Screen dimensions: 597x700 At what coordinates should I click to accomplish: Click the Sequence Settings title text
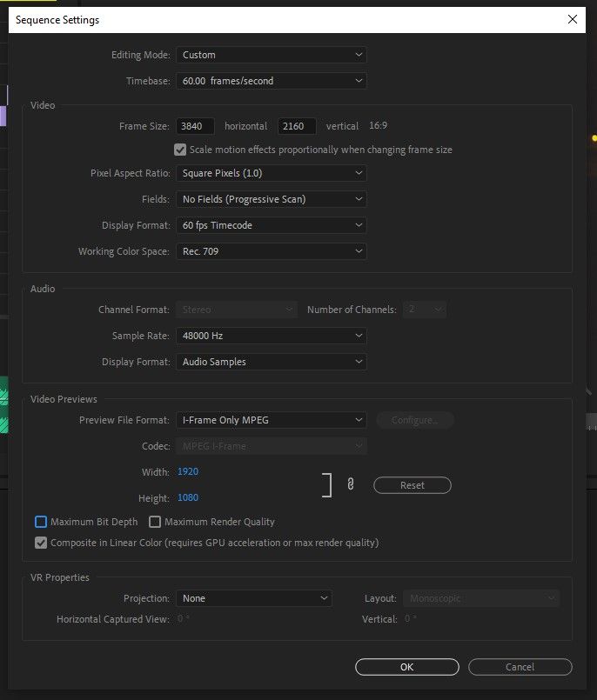click(x=57, y=20)
